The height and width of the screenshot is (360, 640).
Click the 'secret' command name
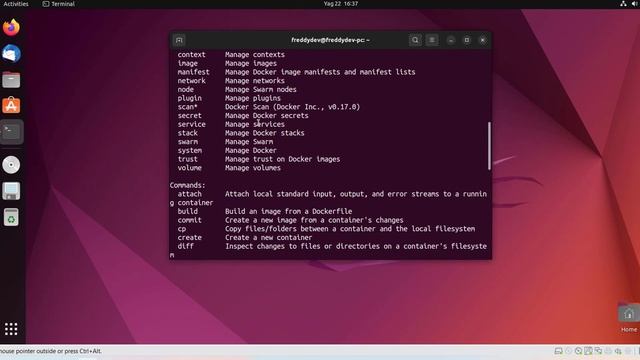pyautogui.click(x=189, y=116)
